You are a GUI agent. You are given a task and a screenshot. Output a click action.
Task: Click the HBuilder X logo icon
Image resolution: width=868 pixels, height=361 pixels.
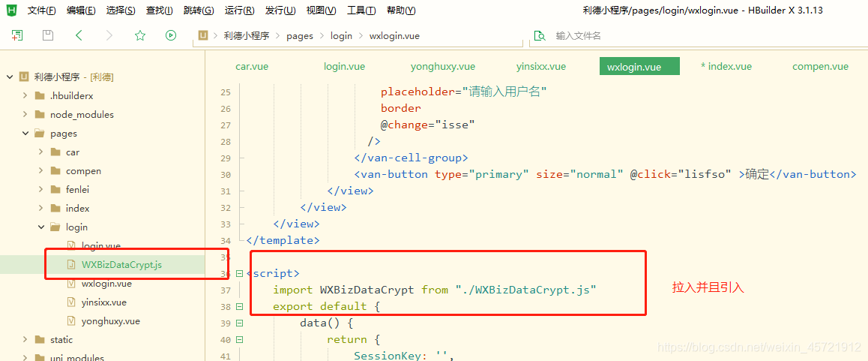coord(13,11)
